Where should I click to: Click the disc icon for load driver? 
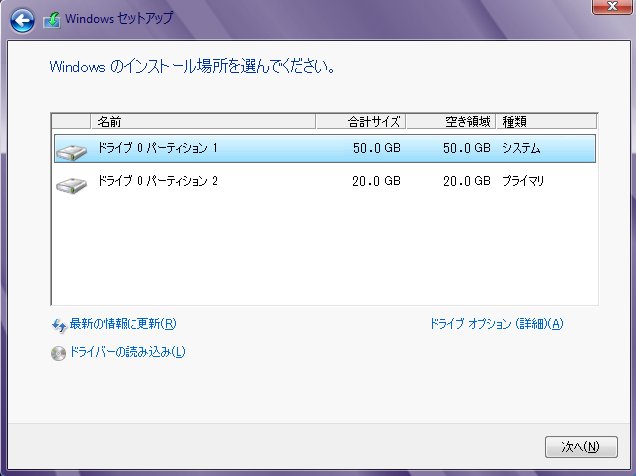(x=58, y=353)
